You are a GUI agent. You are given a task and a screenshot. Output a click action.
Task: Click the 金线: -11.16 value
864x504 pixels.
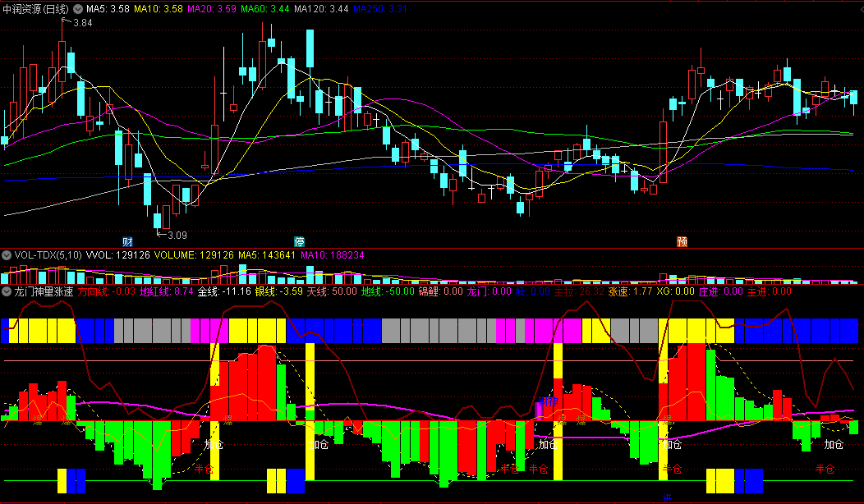[x=224, y=291]
